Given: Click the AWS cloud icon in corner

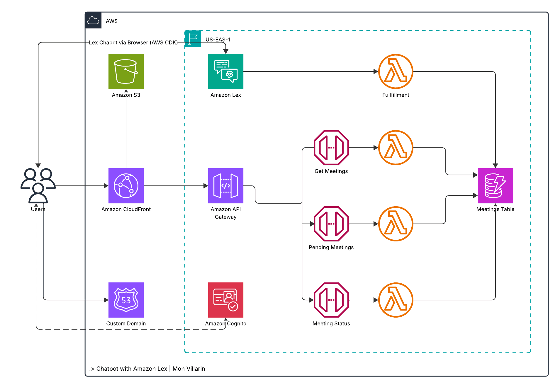Looking at the screenshot, I should [x=93, y=20].
